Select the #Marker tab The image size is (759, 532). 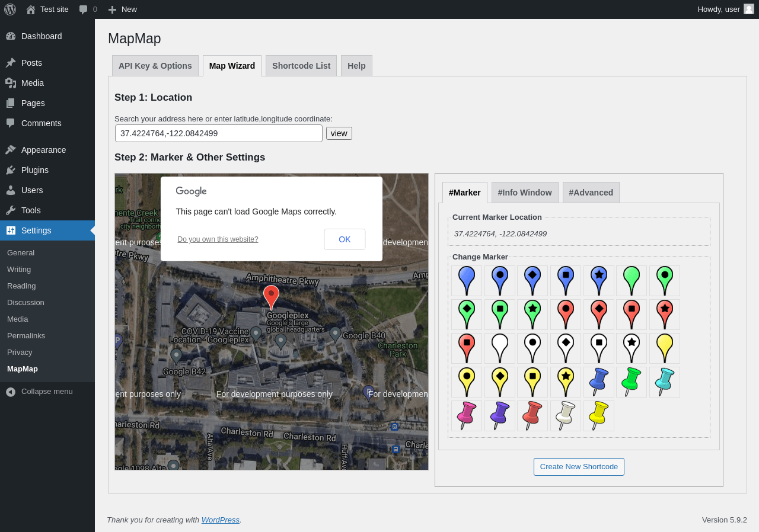tap(465, 193)
